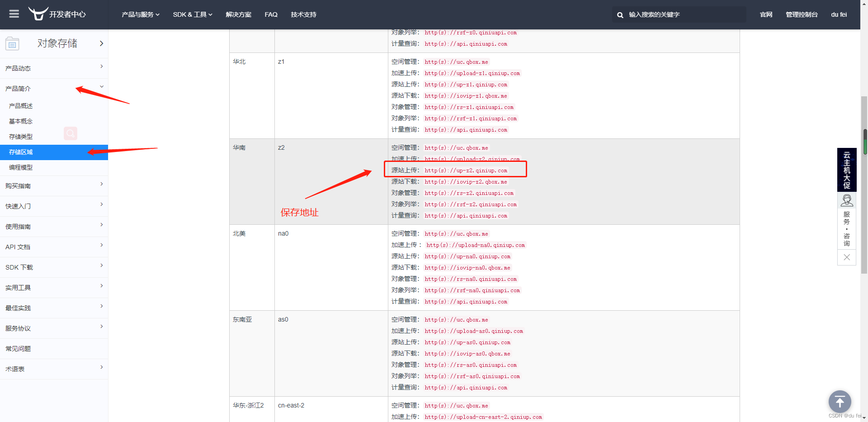Viewport: 868px width, 422px height.
Task: Click http(s)://upload-na0.qiniup.com address
Action: click(x=476, y=245)
